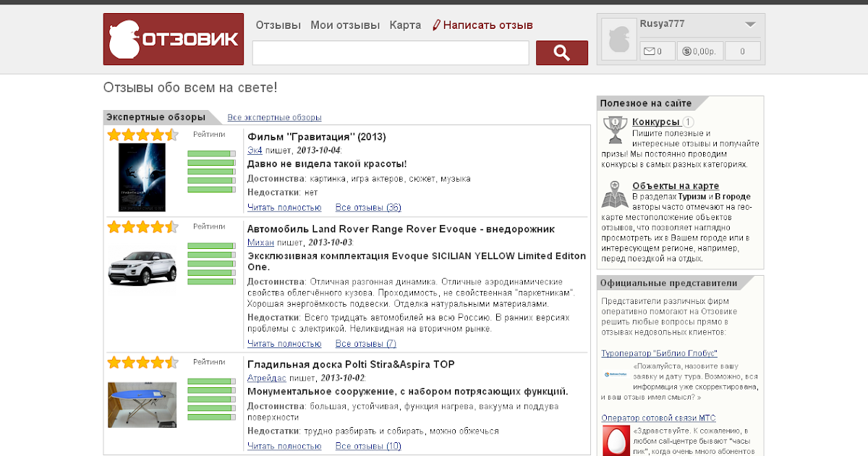Open the Конкурсы link
The height and width of the screenshot is (456, 868).
(656, 122)
